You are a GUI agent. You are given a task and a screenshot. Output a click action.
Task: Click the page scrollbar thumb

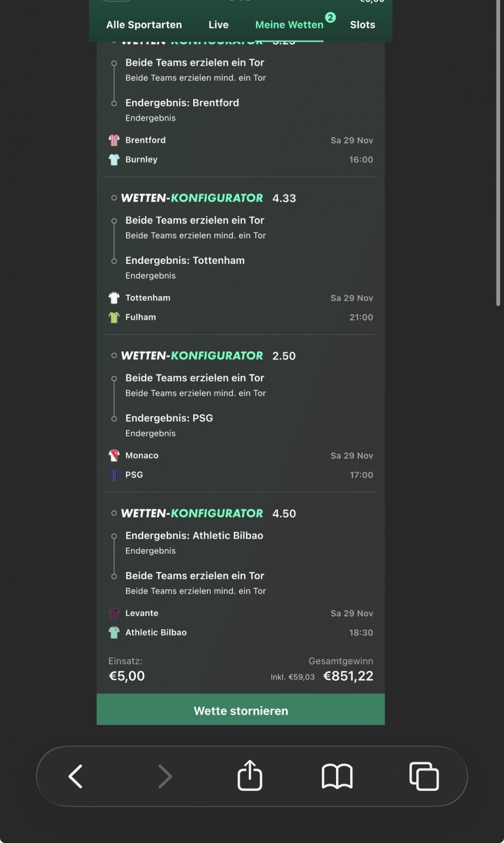point(498,152)
